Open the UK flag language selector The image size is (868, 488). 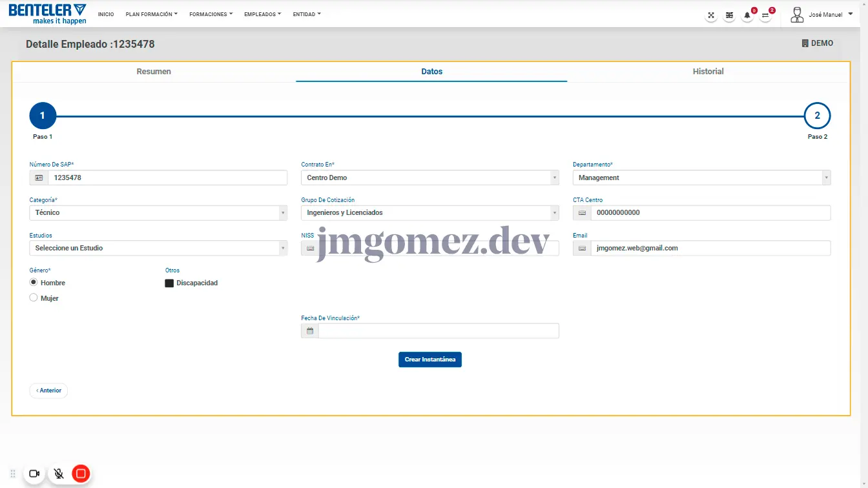729,15
